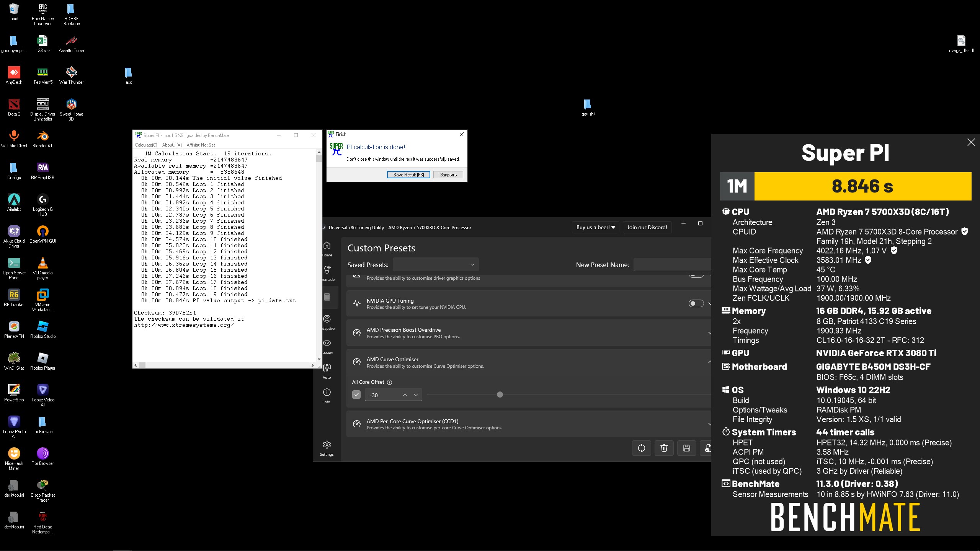980x551 pixels.
Task: Close the BenchMate Super PI result panel
Action: [x=971, y=142]
